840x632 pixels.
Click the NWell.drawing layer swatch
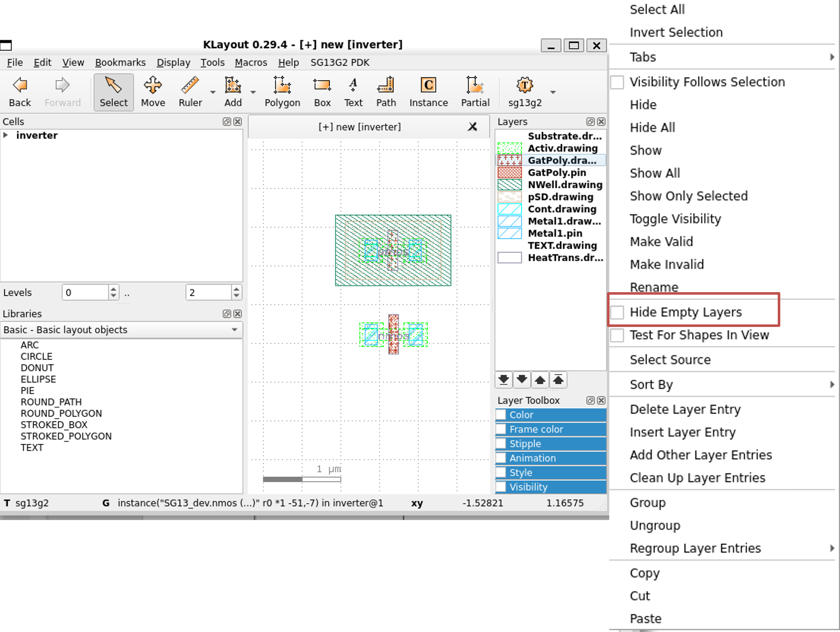(x=510, y=185)
